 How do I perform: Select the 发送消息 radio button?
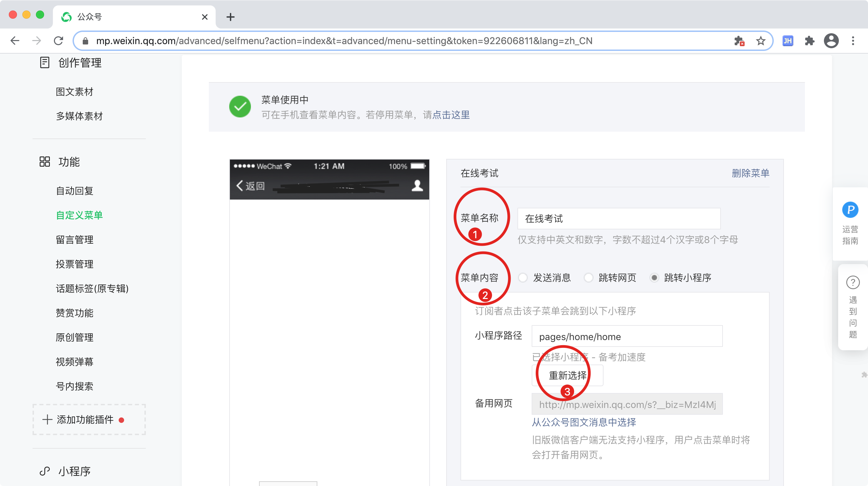[x=523, y=278]
